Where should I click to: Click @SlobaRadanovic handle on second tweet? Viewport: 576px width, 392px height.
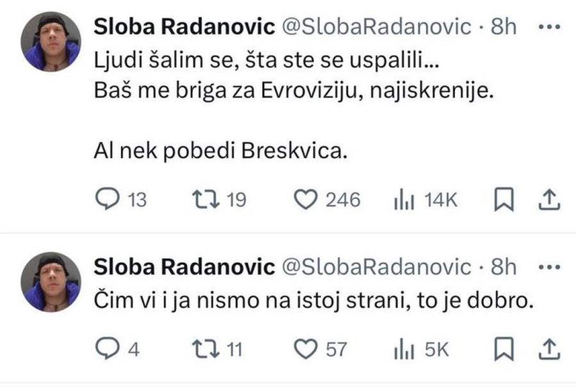(x=376, y=269)
